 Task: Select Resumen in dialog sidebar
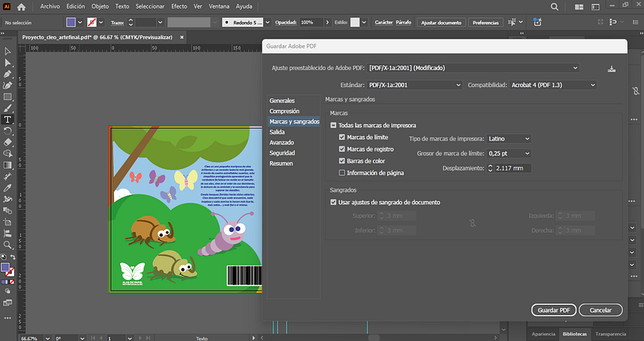coord(281,163)
